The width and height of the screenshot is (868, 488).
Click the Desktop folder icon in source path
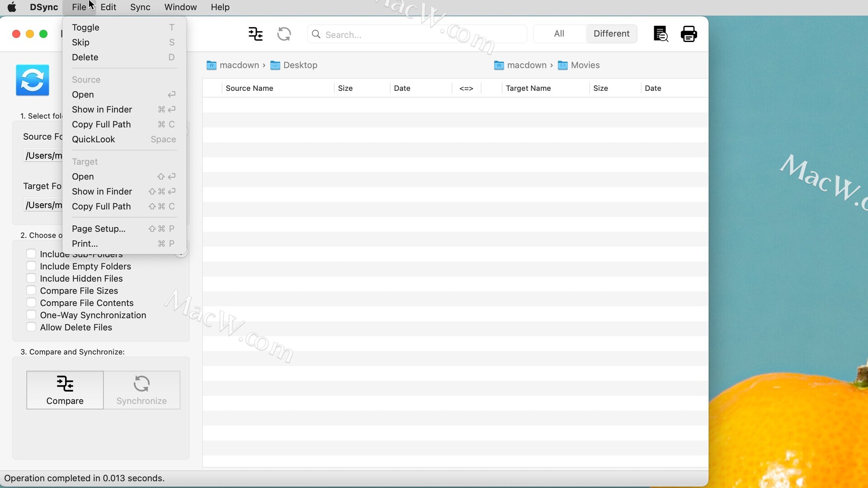pyautogui.click(x=275, y=65)
